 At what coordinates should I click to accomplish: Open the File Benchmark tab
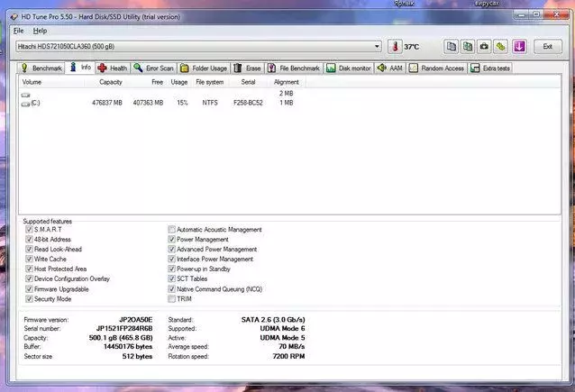294,68
